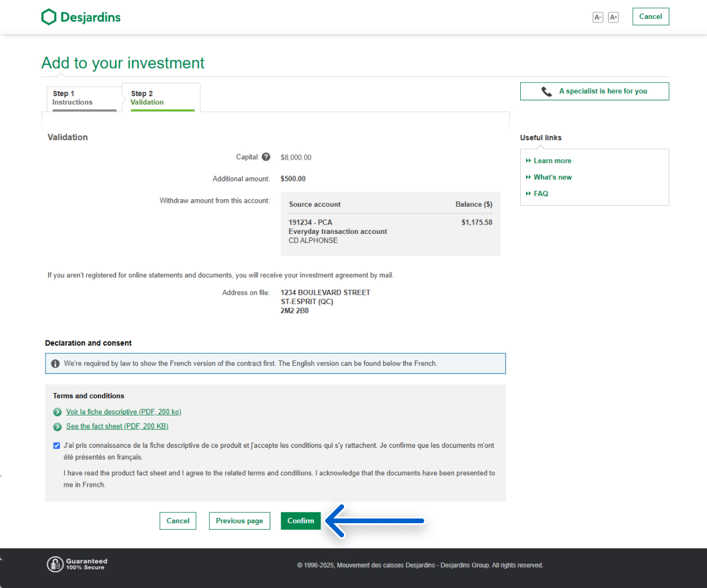Increase text size with A+ icon
The height and width of the screenshot is (588, 707).
(613, 18)
